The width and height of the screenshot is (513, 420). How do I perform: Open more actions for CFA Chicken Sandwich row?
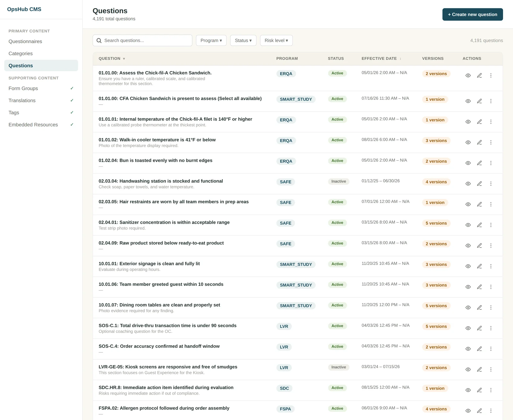491,101
